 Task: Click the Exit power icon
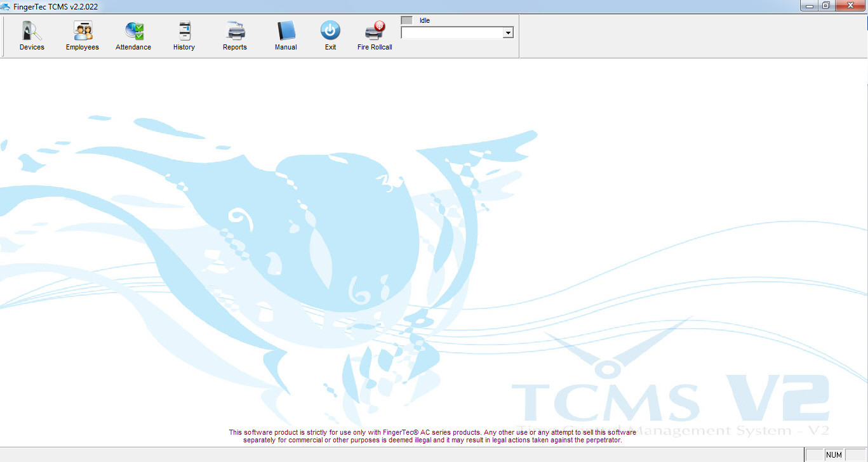click(x=330, y=30)
